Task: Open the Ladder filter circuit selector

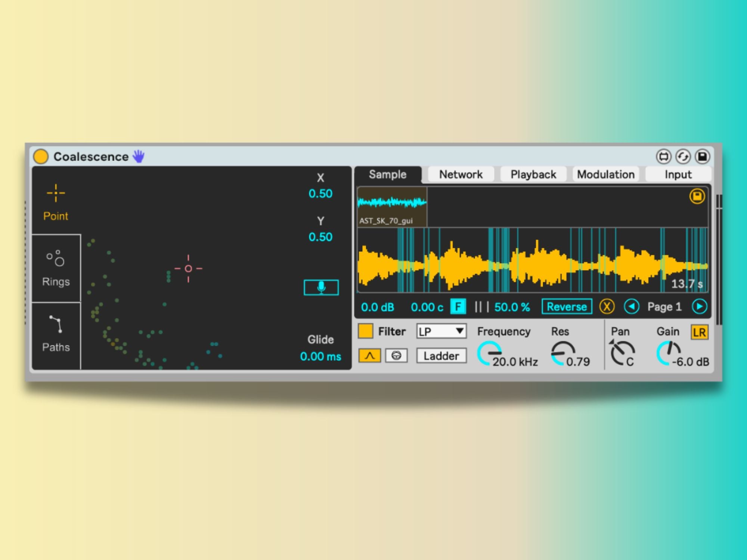Action: 441,356
